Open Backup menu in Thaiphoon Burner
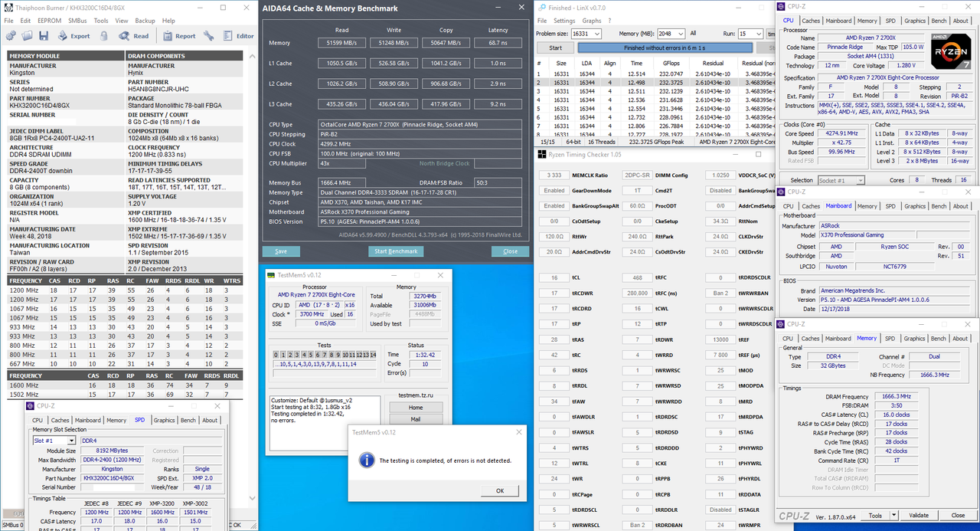 [145, 21]
